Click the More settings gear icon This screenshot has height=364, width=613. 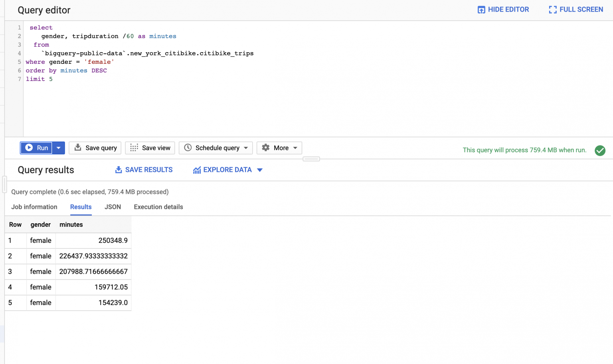(x=266, y=148)
